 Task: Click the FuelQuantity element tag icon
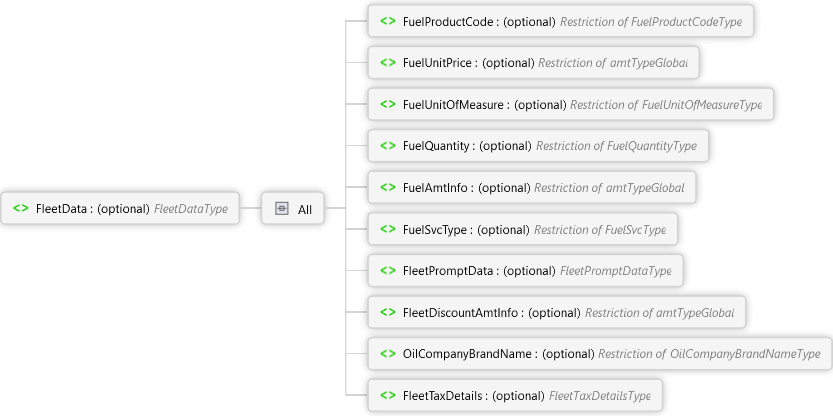(x=387, y=146)
